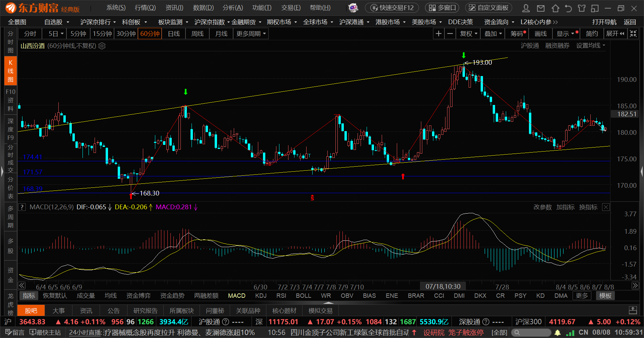Click the fullscreen collapse arrows icon
Screen dimensions: 644x338
[633, 34]
